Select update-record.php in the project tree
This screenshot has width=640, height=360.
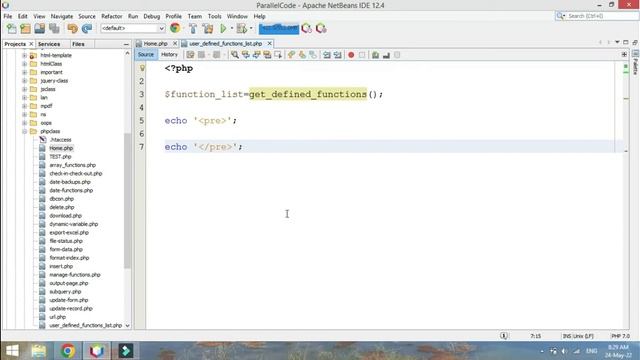tap(71, 309)
